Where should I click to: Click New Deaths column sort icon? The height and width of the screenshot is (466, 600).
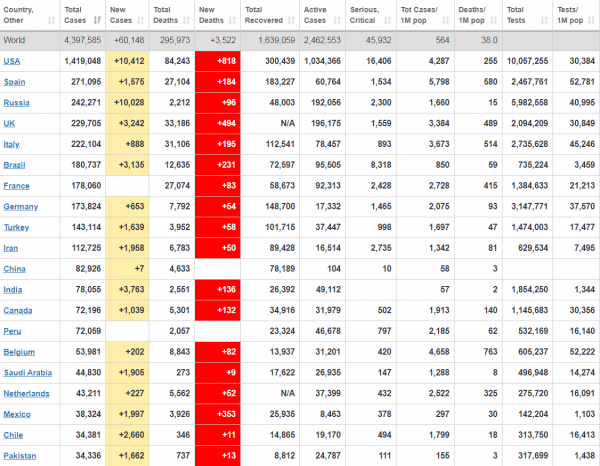pos(232,20)
